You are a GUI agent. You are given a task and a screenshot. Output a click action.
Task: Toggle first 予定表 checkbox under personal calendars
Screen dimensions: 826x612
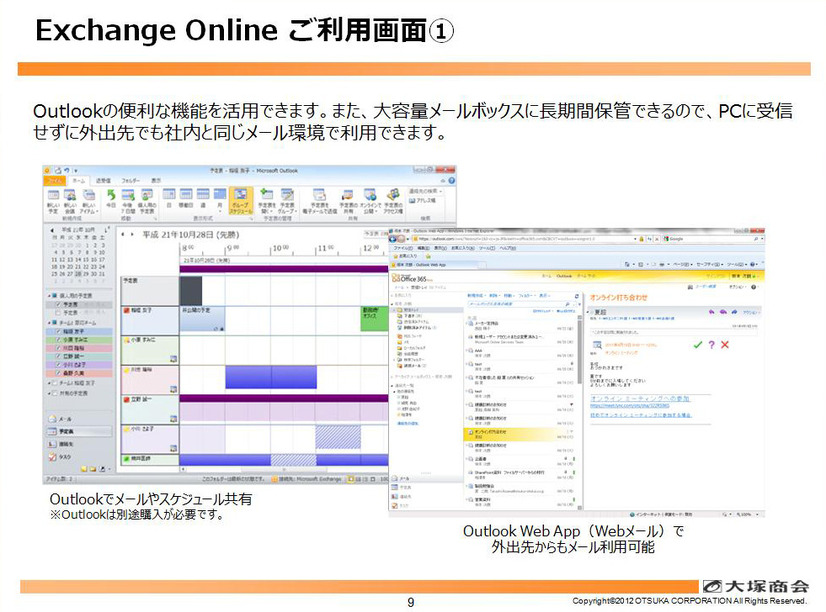pyautogui.click(x=58, y=304)
